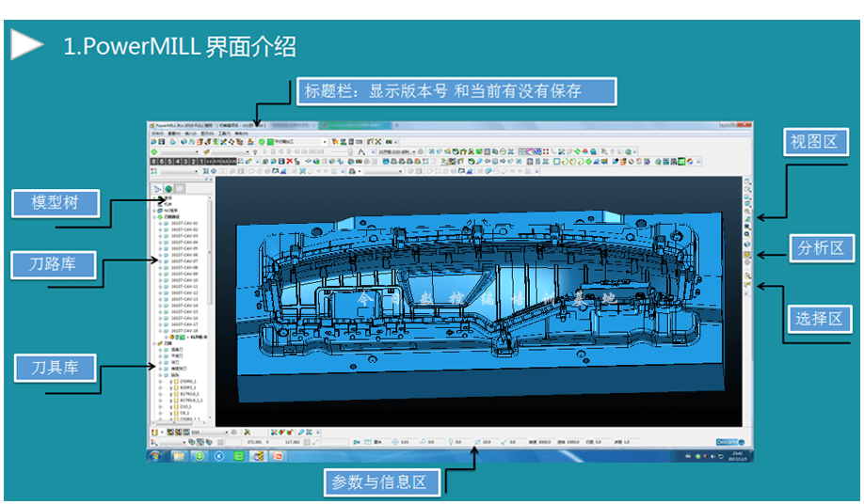Click the PowerMILL icon on the taskbar
Image resolution: width=864 pixels, height=504 pixels.
[259, 456]
